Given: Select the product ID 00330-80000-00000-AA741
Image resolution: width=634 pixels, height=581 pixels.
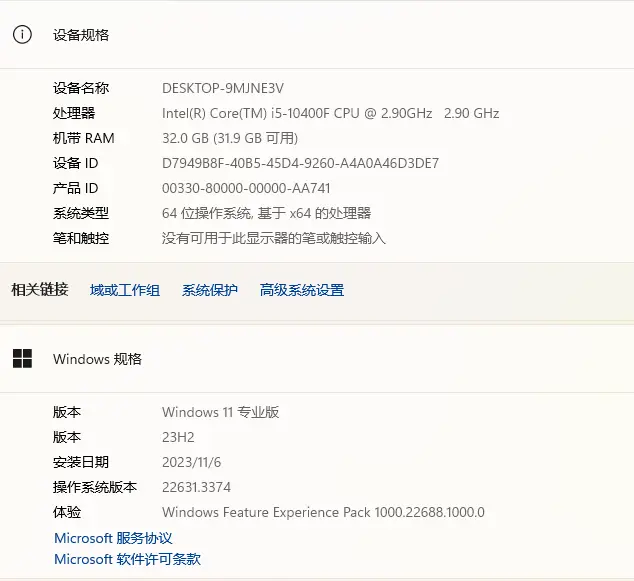Looking at the screenshot, I should 246,188.
